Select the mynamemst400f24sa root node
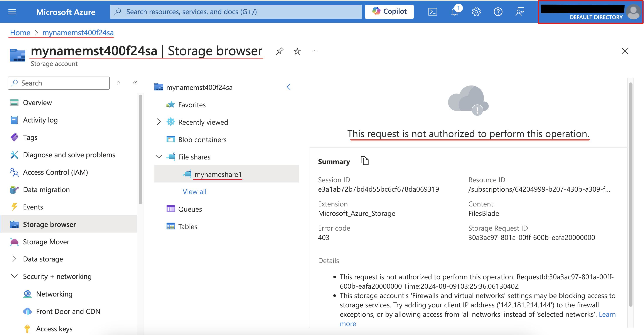This screenshot has width=644, height=335. 199,87
